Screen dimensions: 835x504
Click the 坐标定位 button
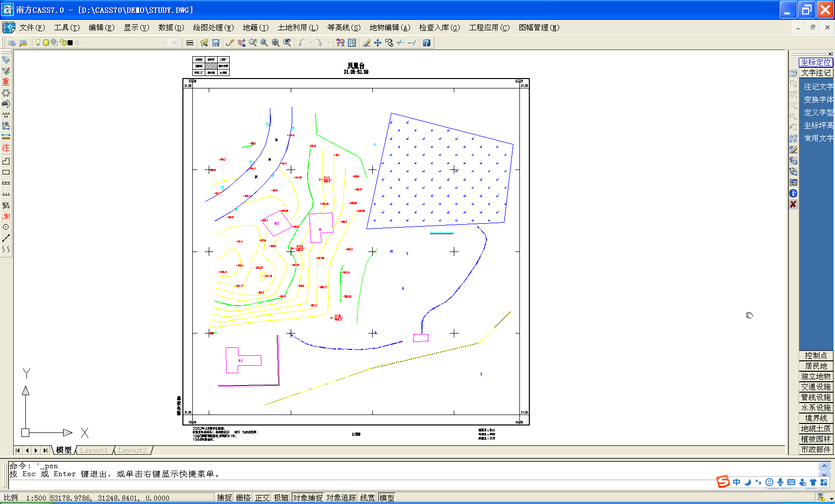tap(816, 62)
